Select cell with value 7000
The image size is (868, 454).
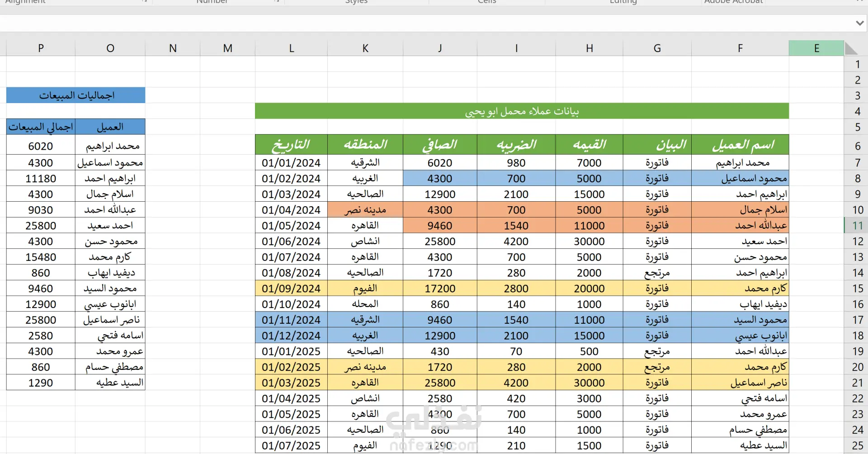[590, 163]
